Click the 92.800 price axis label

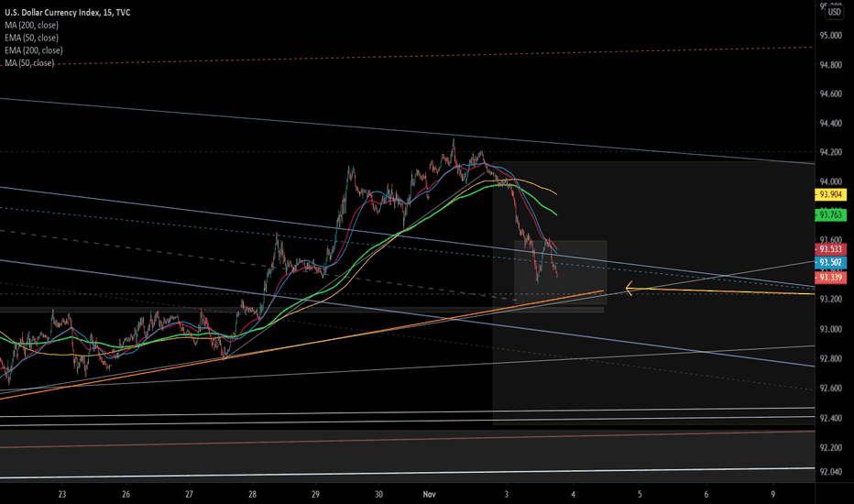coord(830,358)
